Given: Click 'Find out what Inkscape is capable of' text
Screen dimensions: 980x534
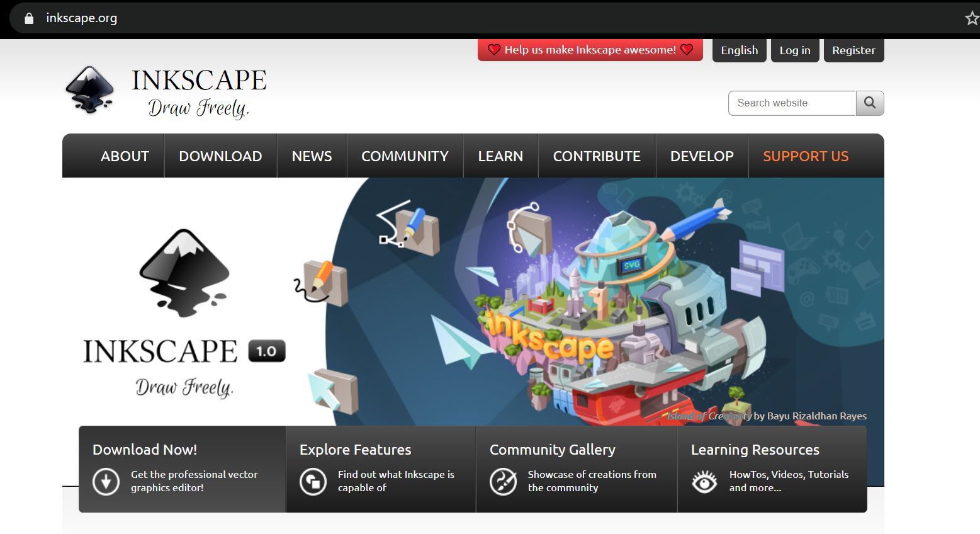Looking at the screenshot, I should pyautogui.click(x=396, y=481).
